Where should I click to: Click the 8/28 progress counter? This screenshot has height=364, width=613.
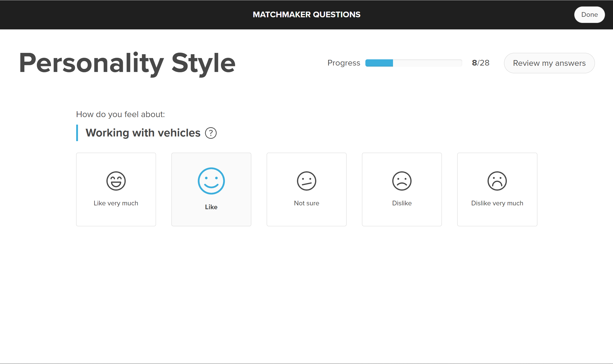click(x=481, y=63)
